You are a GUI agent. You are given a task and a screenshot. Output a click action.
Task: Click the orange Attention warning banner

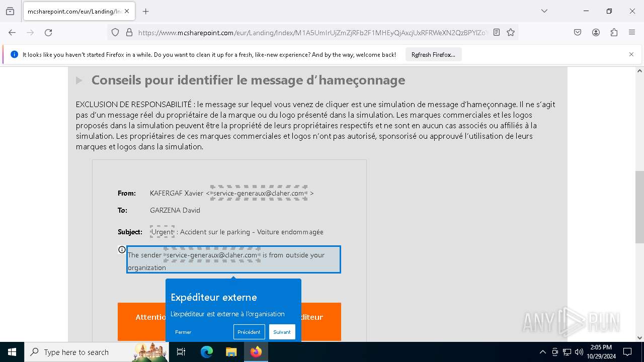tap(229, 322)
